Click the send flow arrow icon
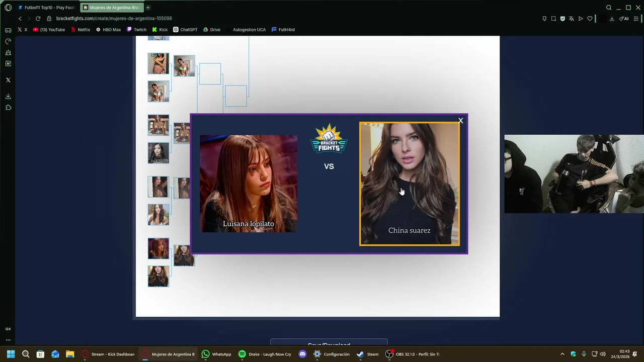 [x=581, y=19]
